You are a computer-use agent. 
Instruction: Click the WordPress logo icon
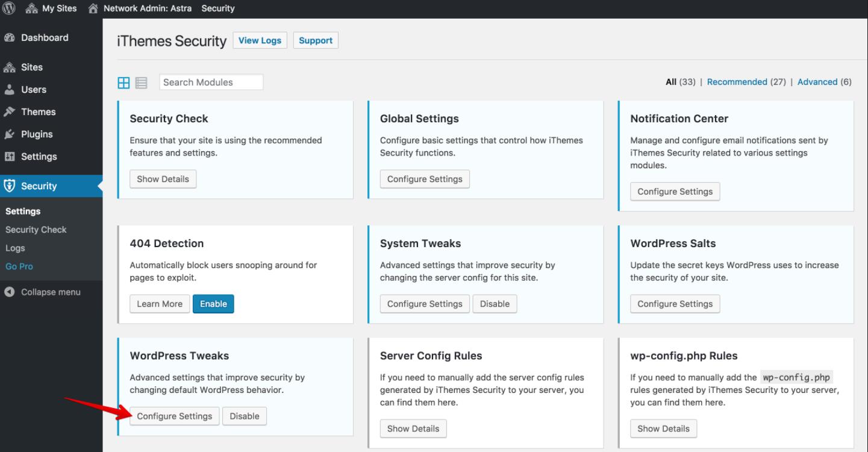pyautogui.click(x=9, y=8)
